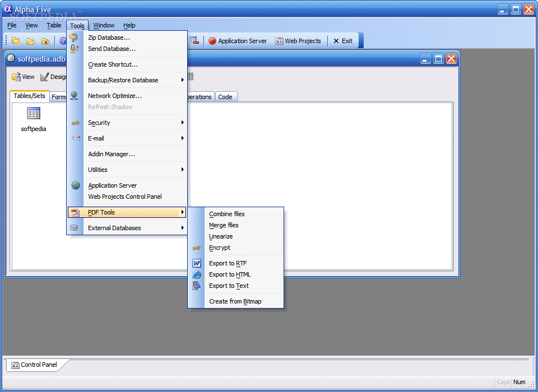Click the Application Server globe icon in menu
The width and height of the screenshot is (538, 392).
[76, 185]
